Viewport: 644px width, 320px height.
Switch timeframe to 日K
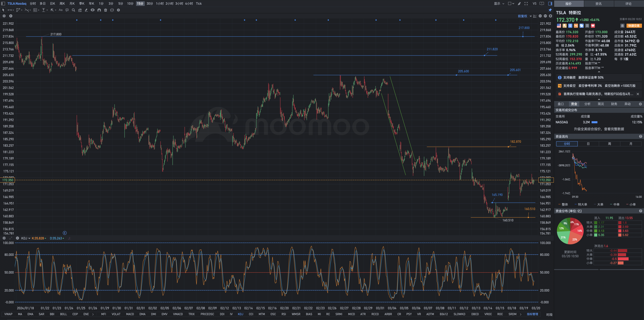(x=52, y=4)
